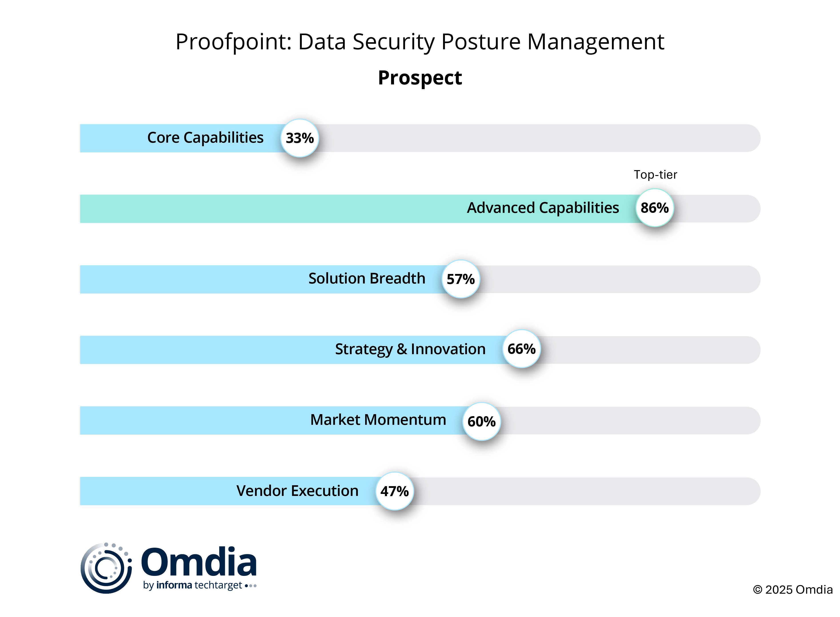Select the Advanced Capabilities bar label
The image size is (840, 617).
coord(543,208)
